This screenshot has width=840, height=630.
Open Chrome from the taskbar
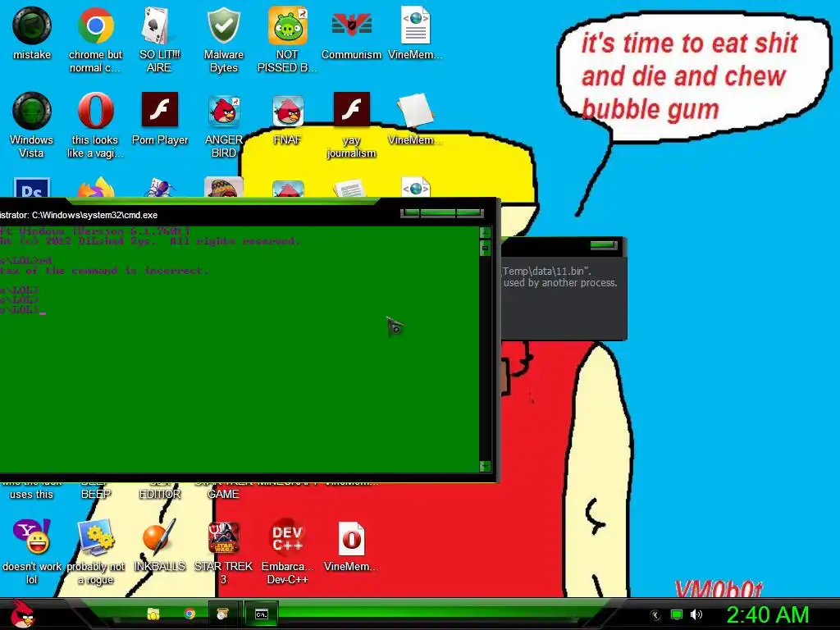click(x=189, y=614)
